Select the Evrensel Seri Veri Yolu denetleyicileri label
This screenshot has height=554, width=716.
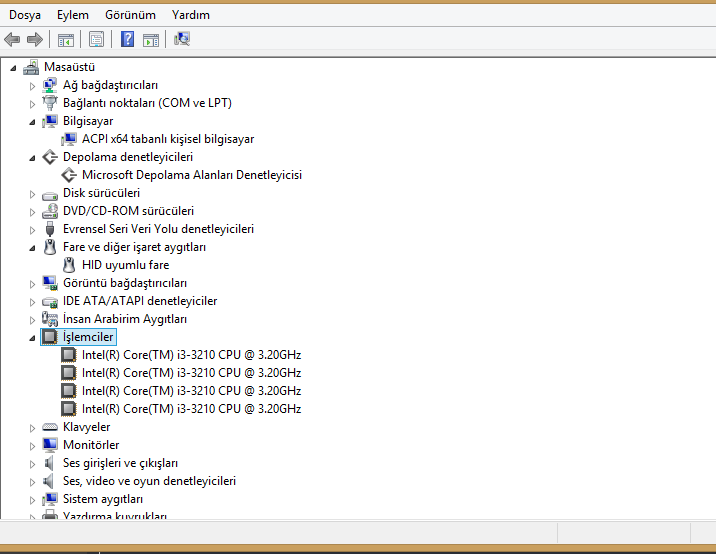[x=158, y=229]
